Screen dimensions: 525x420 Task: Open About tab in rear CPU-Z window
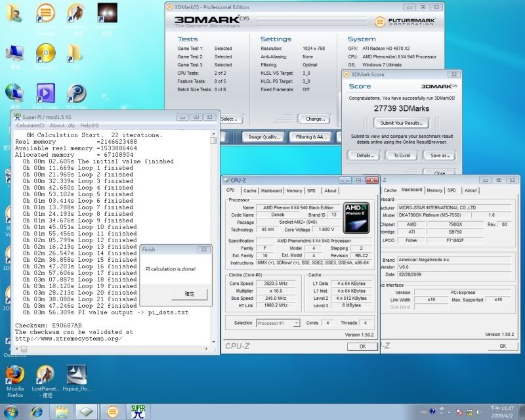(471, 190)
